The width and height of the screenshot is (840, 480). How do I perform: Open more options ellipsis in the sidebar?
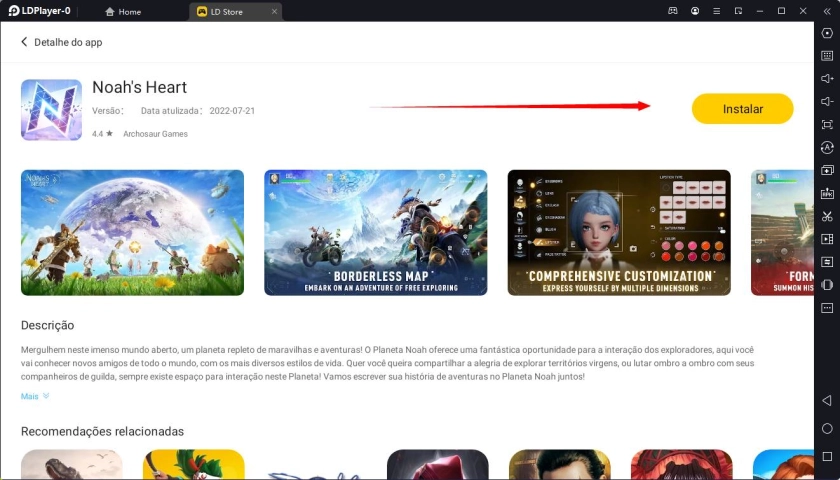tap(827, 308)
